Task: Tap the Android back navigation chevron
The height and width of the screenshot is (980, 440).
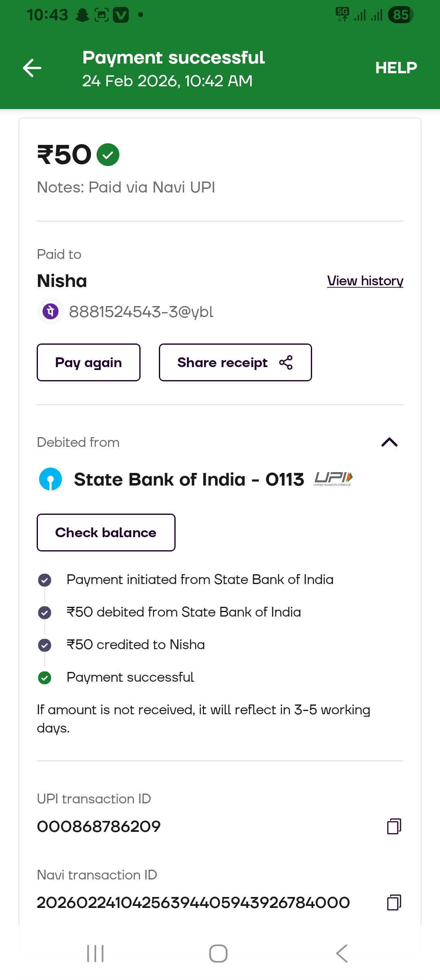Action: coord(341,954)
